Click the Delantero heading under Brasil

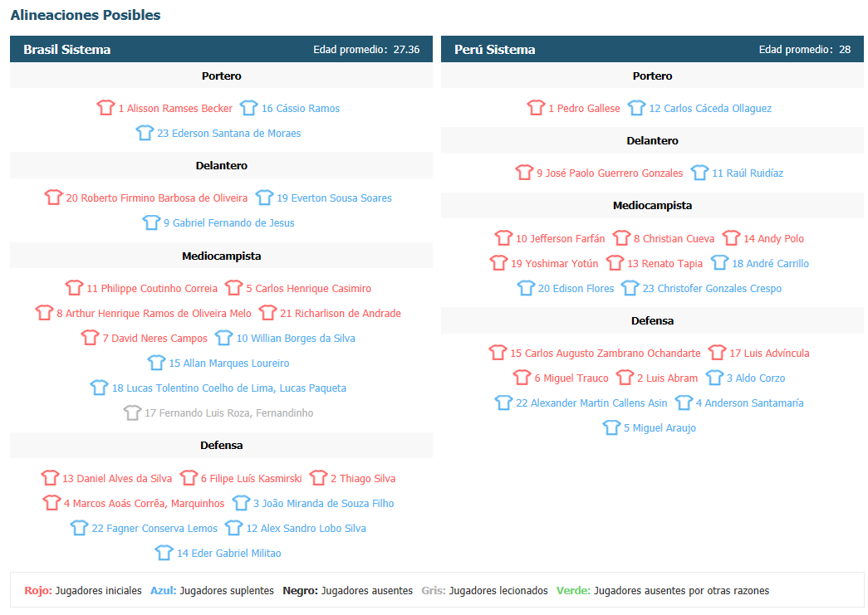coord(222,165)
